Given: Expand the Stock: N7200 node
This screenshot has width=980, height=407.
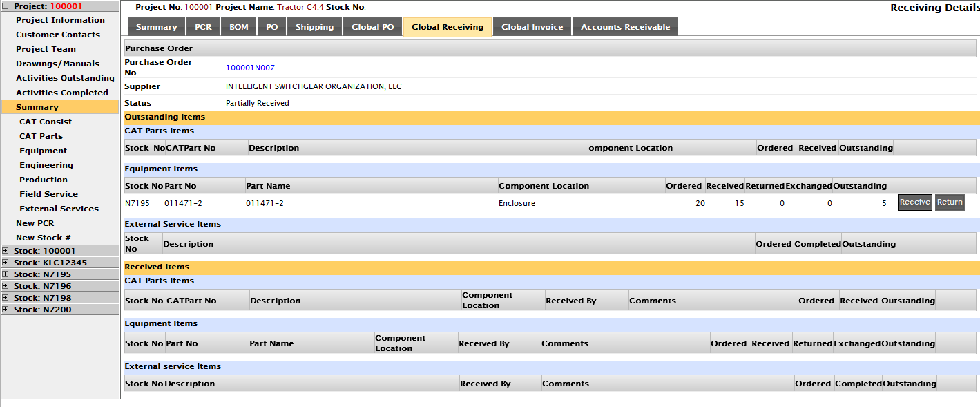Looking at the screenshot, I should [x=6, y=310].
